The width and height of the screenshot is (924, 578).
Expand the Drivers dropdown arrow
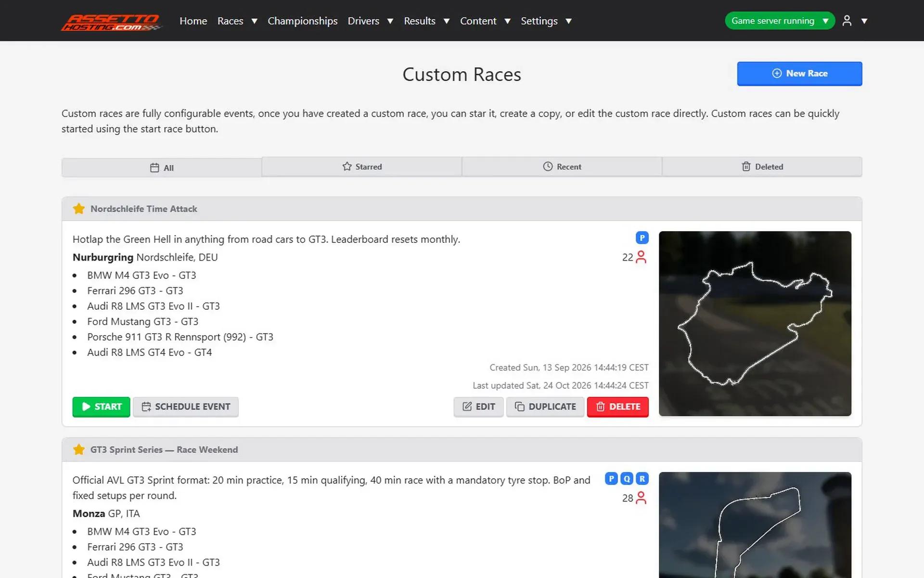(390, 21)
